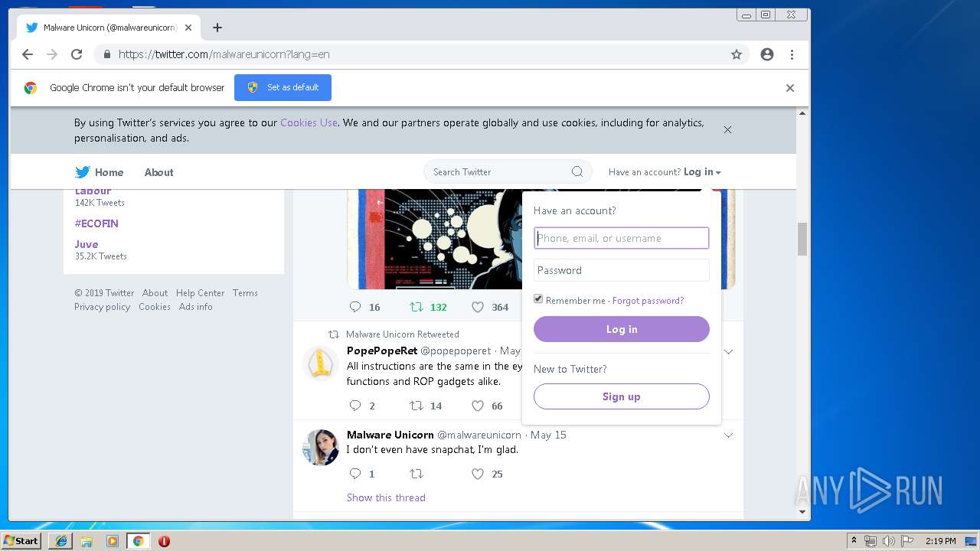Click the Twitter bird Home icon

83,172
